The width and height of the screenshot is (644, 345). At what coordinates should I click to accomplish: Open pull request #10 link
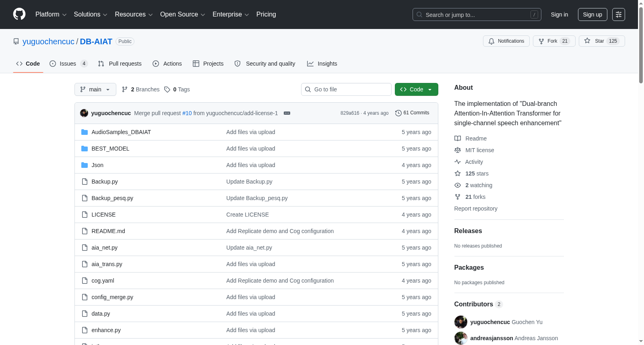(x=187, y=113)
